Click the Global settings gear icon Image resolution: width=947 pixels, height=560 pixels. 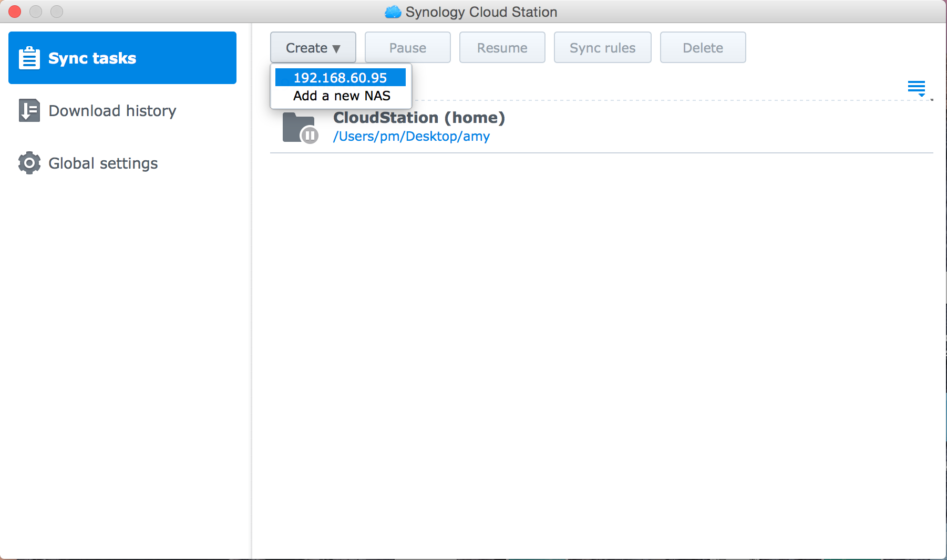pos(29,163)
